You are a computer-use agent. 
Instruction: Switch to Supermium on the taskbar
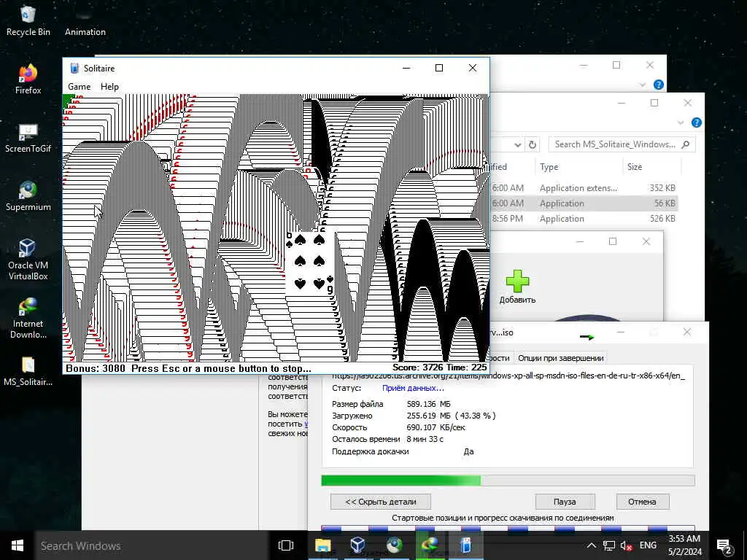394,545
